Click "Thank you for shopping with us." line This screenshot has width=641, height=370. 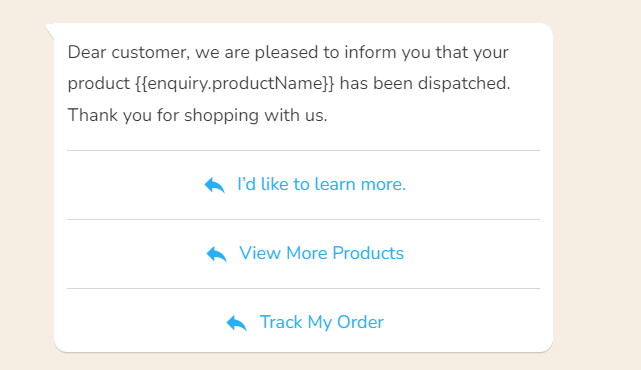click(197, 115)
